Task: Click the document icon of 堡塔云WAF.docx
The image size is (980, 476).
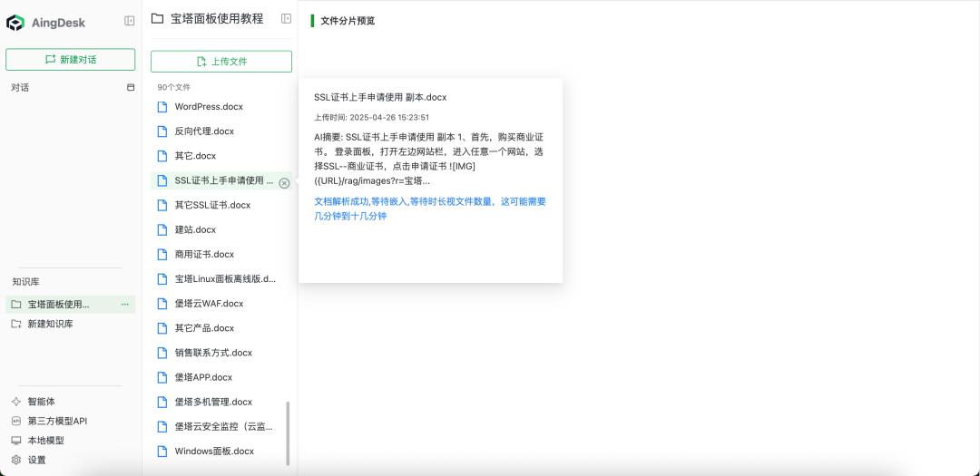Action: point(162,304)
